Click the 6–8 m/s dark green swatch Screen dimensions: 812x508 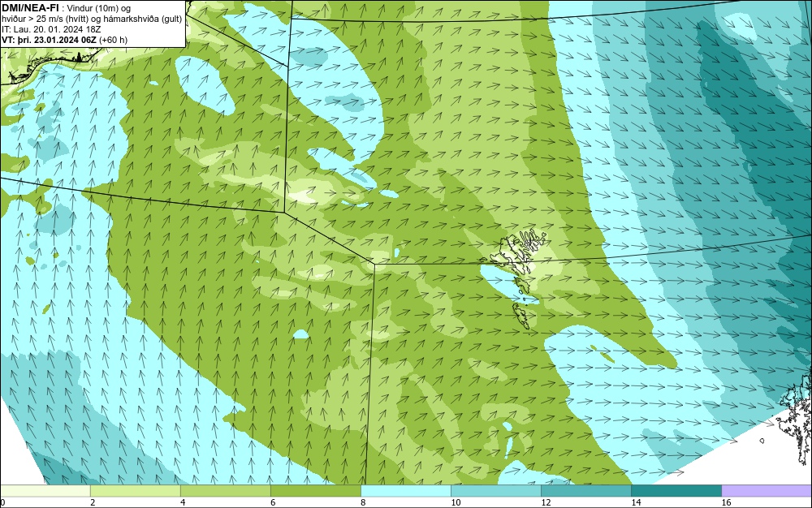pos(315,491)
